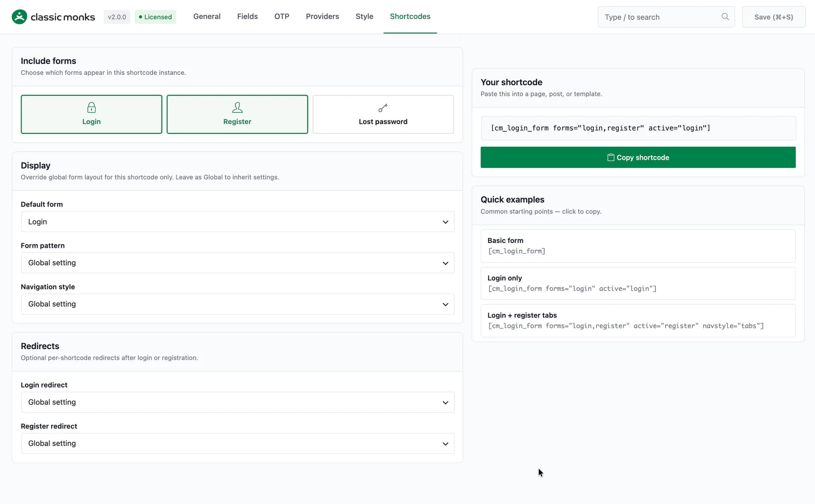Go to the Style tab

[364, 17]
